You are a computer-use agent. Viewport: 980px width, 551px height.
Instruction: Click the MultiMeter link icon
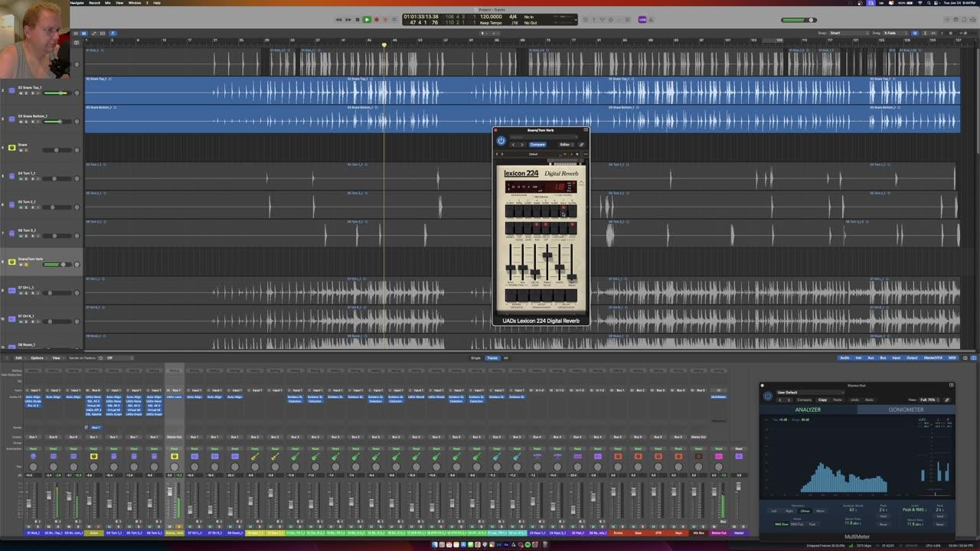(x=947, y=399)
